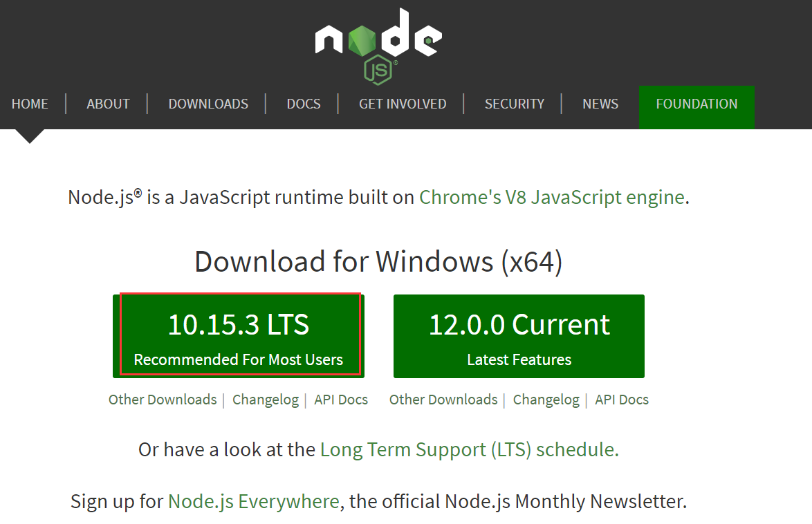Click the green FOUNDATION tab

[696, 104]
